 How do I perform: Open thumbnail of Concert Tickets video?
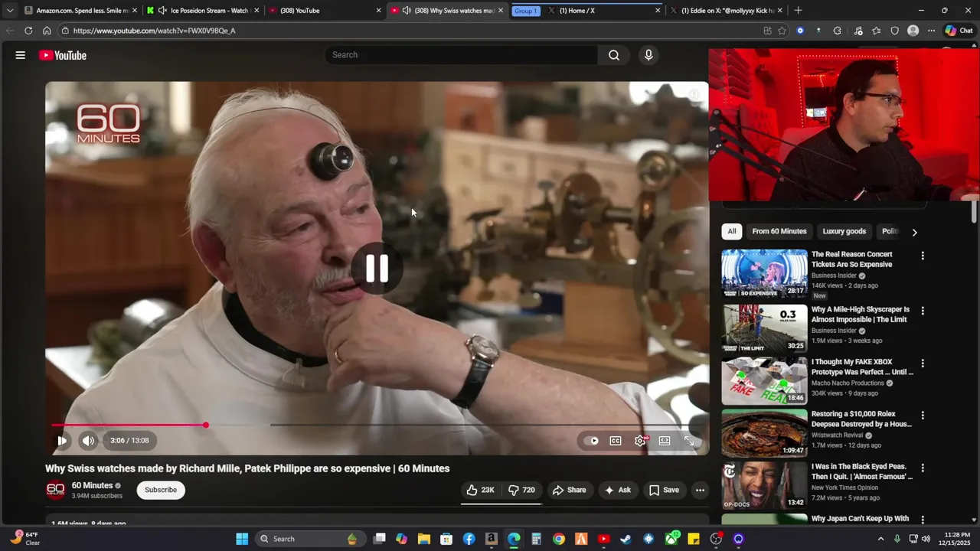(x=764, y=273)
